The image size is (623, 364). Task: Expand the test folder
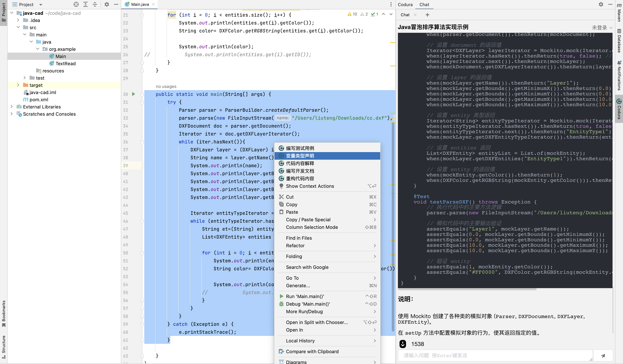[x=25, y=78]
